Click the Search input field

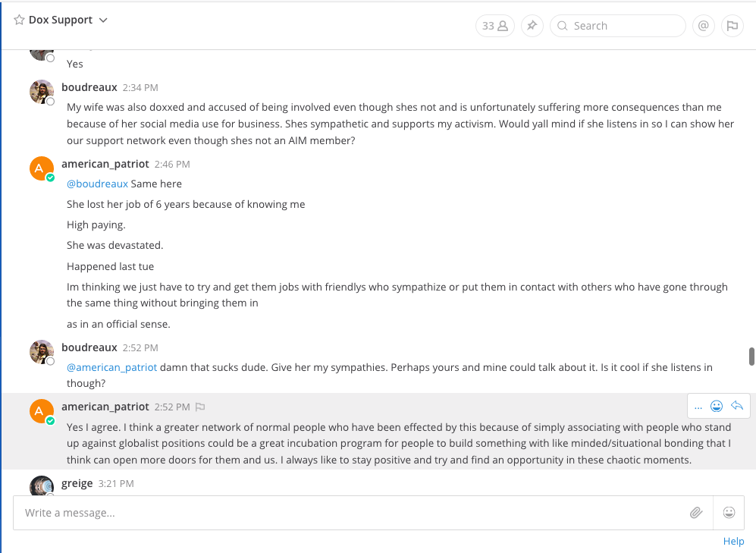(x=626, y=26)
